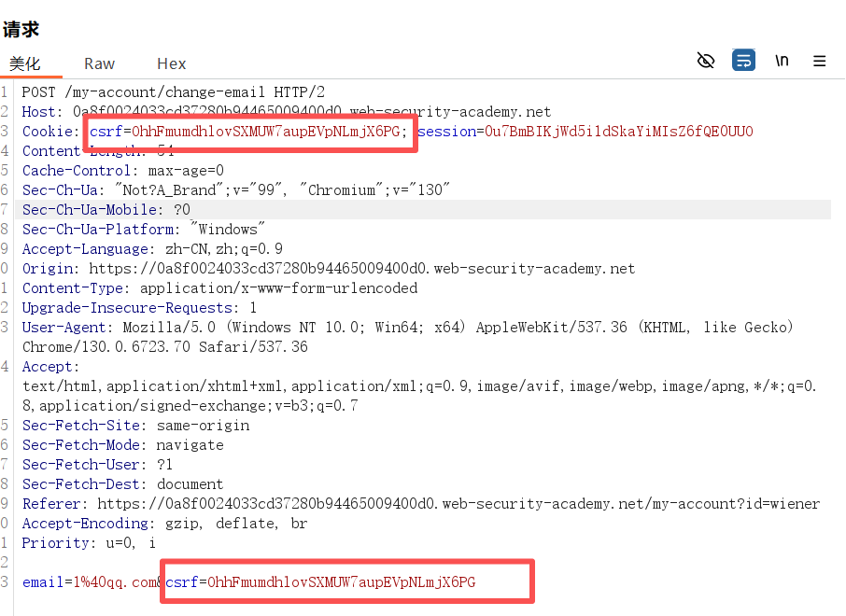This screenshot has width=846, height=616.
Task: Click the highlighted Sec-Ch-Ua-Mobile header line
Action: pyautogui.click(x=106, y=210)
